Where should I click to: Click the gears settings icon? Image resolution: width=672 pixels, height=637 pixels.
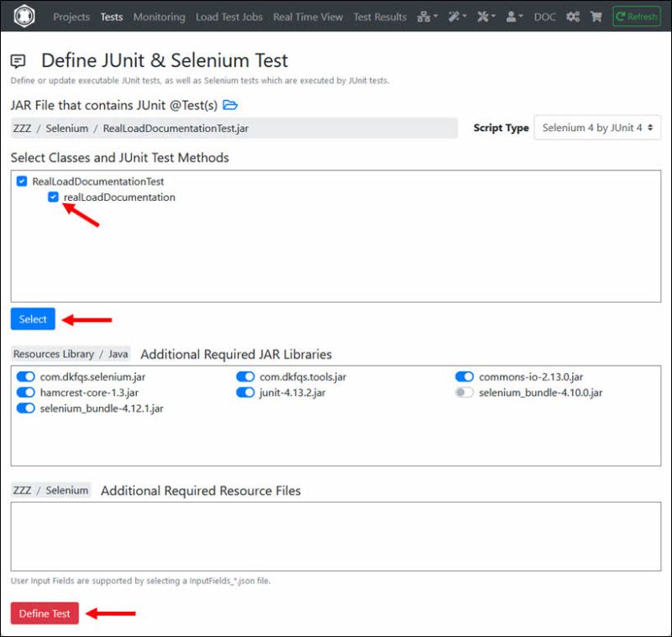[573, 16]
